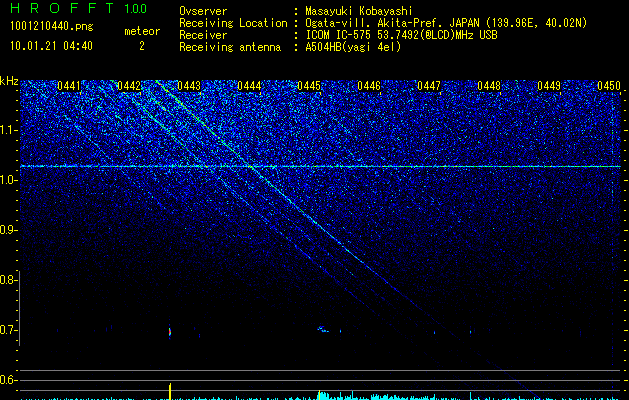The width and height of the screenshot is (629, 400).
Task: Click time axis marker 0446
Action: (369, 86)
